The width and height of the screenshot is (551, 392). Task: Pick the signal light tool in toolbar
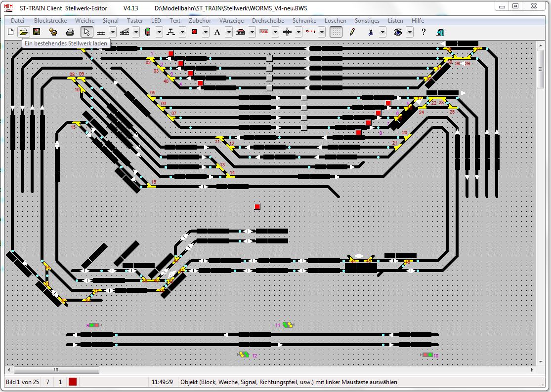(x=148, y=32)
